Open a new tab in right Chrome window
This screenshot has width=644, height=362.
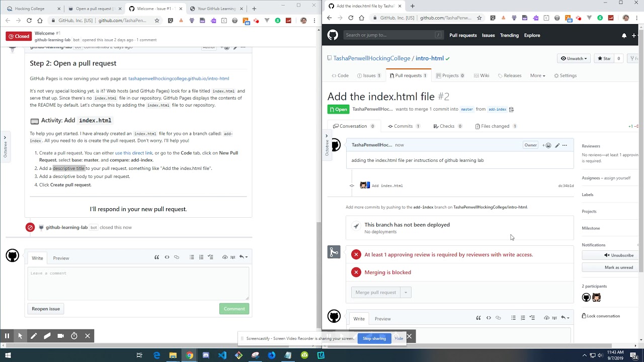pyautogui.click(x=413, y=6)
